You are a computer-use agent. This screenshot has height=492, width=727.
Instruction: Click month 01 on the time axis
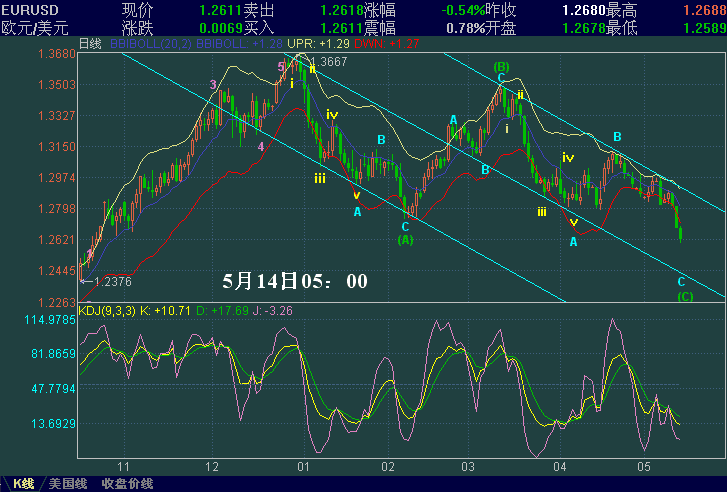(x=303, y=467)
